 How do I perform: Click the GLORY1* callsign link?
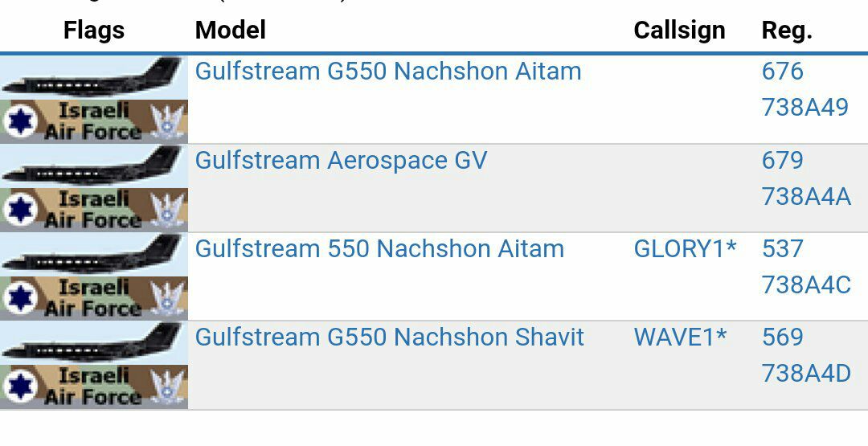pyautogui.click(x=686, y=248)
